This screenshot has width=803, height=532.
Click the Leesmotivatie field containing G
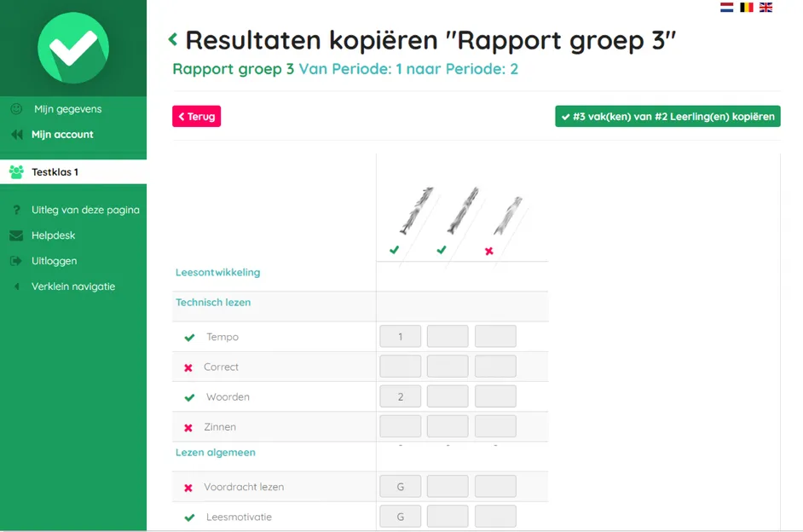tap(401, 516)
